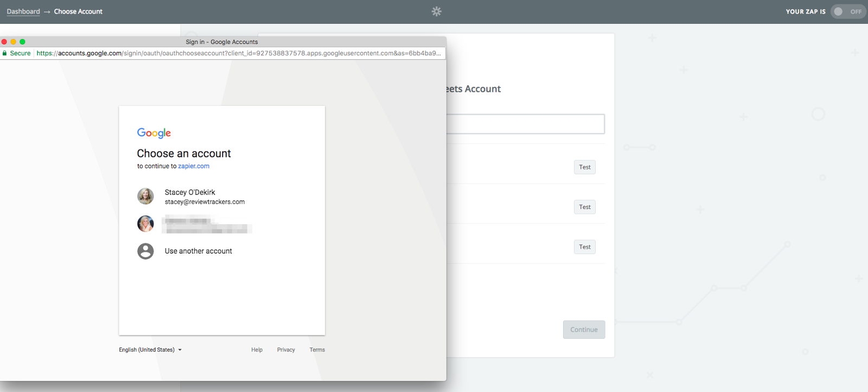Minimize the Google sign-in popup window
868x392 pixels.
click(14, 42)
